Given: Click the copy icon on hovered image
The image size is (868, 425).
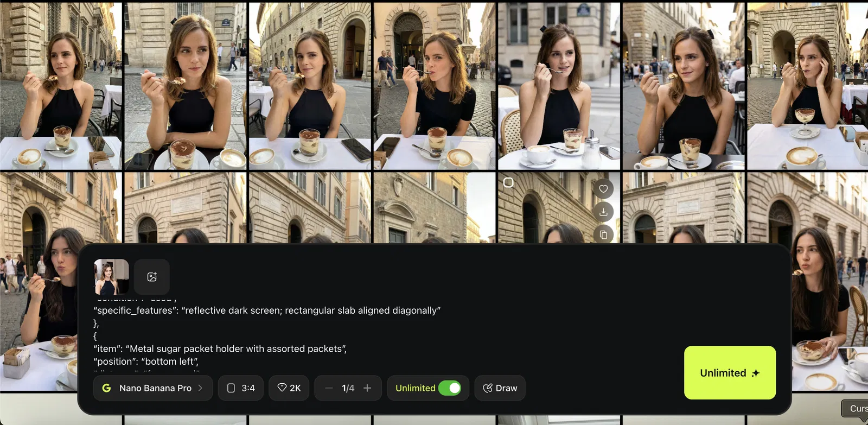Looking at the screenshot, I should [x=603, y=234].
